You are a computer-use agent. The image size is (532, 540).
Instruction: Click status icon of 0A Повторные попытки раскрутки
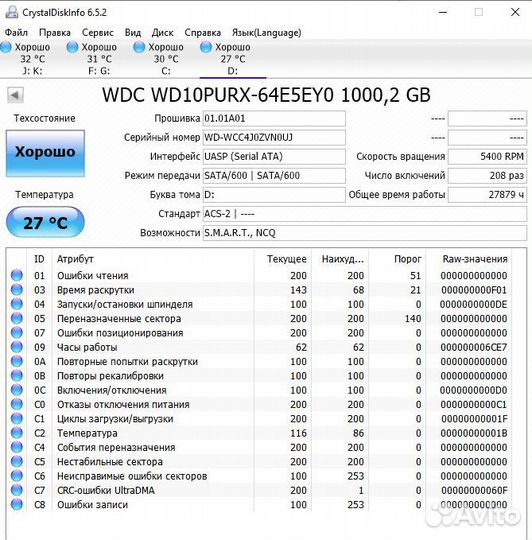(x=17, y=361)
